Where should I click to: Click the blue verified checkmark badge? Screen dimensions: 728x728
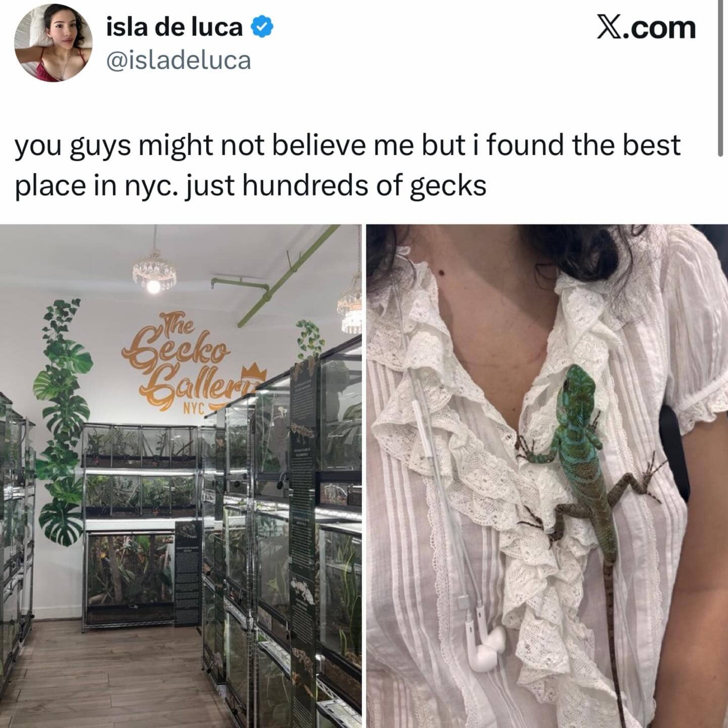click(262, 27)
